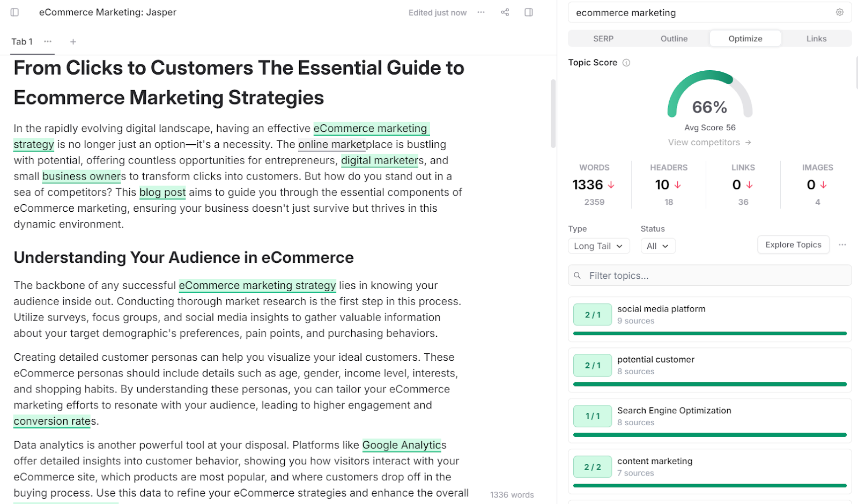This screenshot has height=504, width=858.
Task: Click the Topic Score info icon
Action: click(x=626, y=63)
